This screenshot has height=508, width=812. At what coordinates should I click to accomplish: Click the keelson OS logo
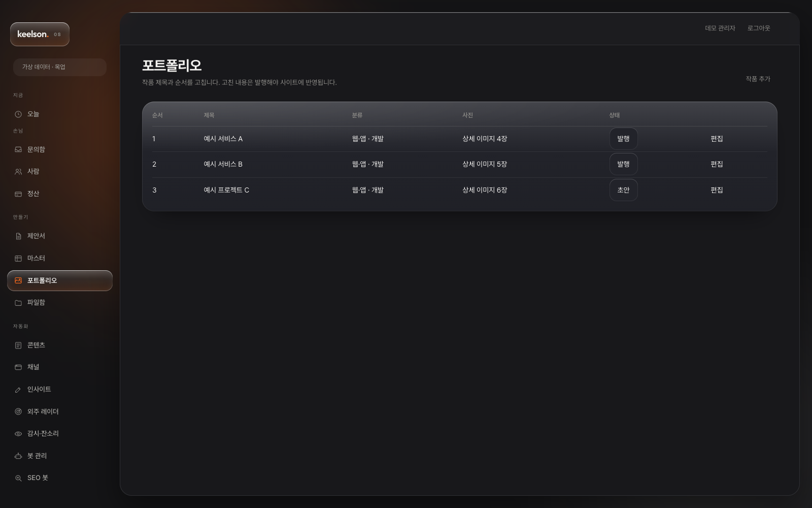[x=40, y=35]
